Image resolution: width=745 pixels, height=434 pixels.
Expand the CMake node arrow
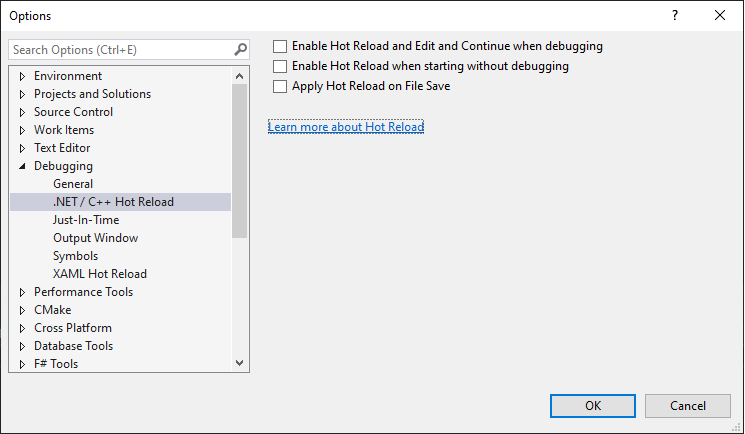[x=22, y=310]
